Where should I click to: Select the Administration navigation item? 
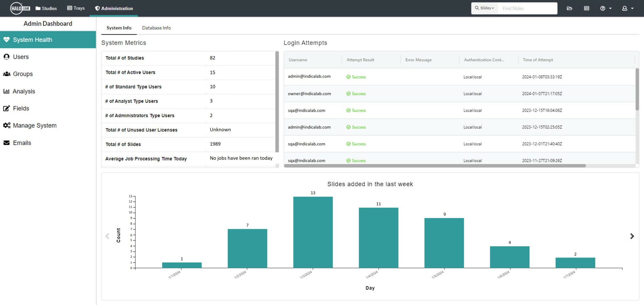click(x=114, y=8)
